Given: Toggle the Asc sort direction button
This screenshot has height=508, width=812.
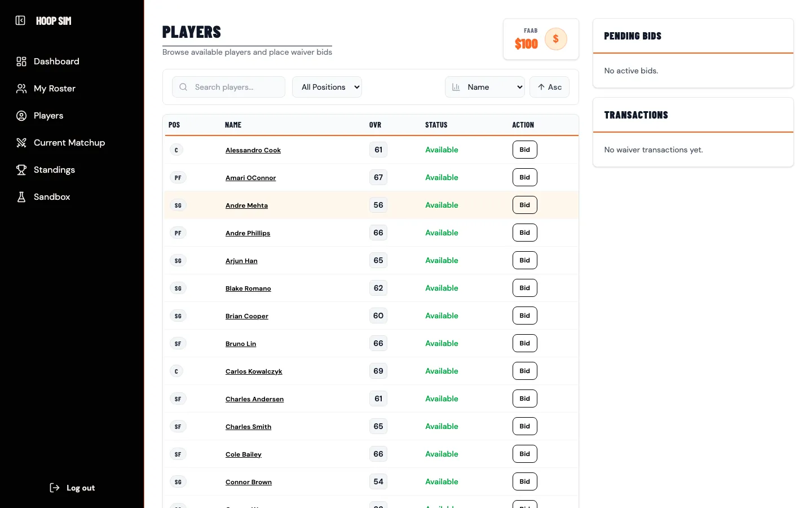Looking at the screenshot, I should pos(549,87).
